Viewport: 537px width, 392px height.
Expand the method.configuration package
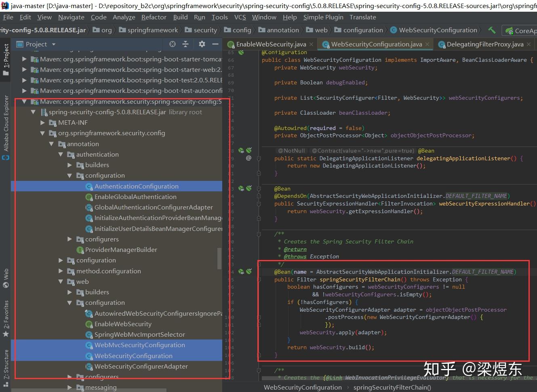(x=61, y=271)
